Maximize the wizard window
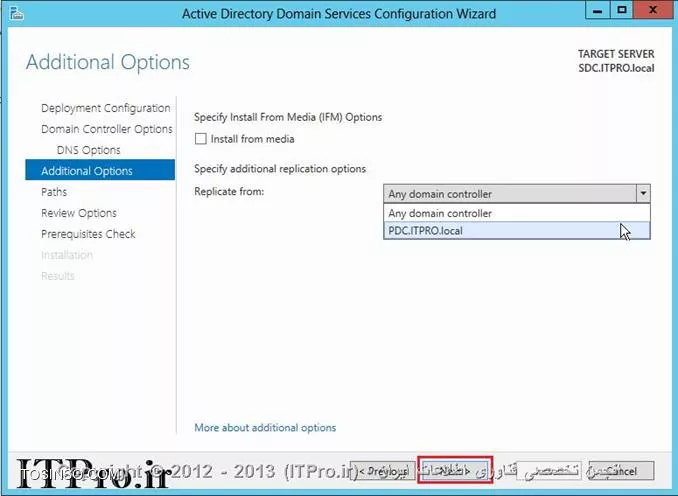Screen dimensions: 678x496 coord(622,10)
